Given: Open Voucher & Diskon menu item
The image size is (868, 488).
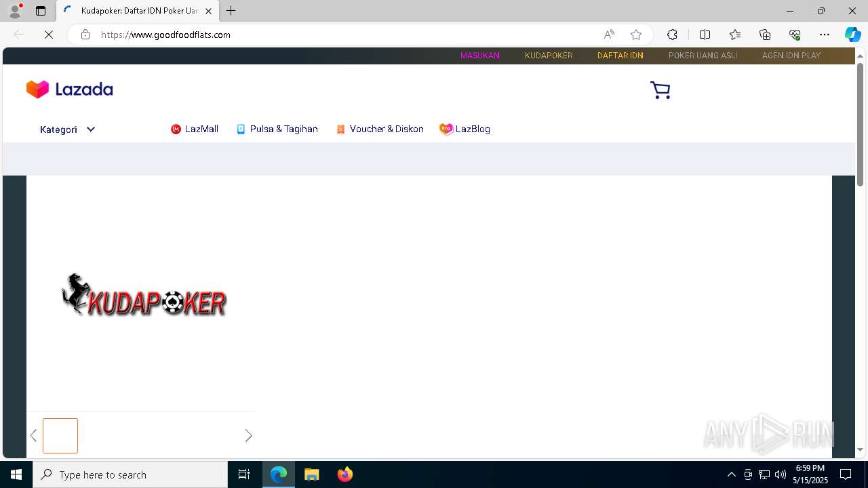Looking at the screenshot, I should point(379,129).
